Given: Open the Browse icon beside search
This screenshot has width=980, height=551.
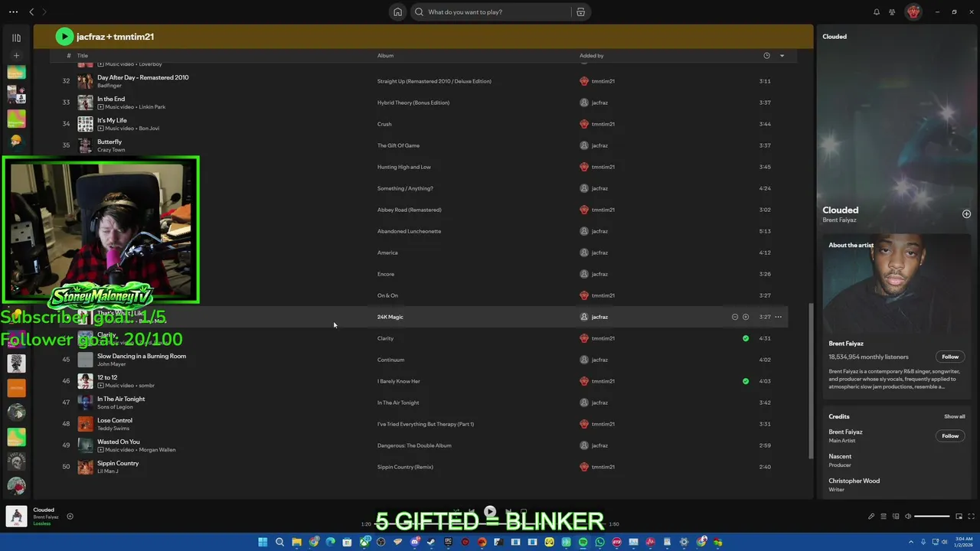Looking at the screenshot, I should coord(580,12).
